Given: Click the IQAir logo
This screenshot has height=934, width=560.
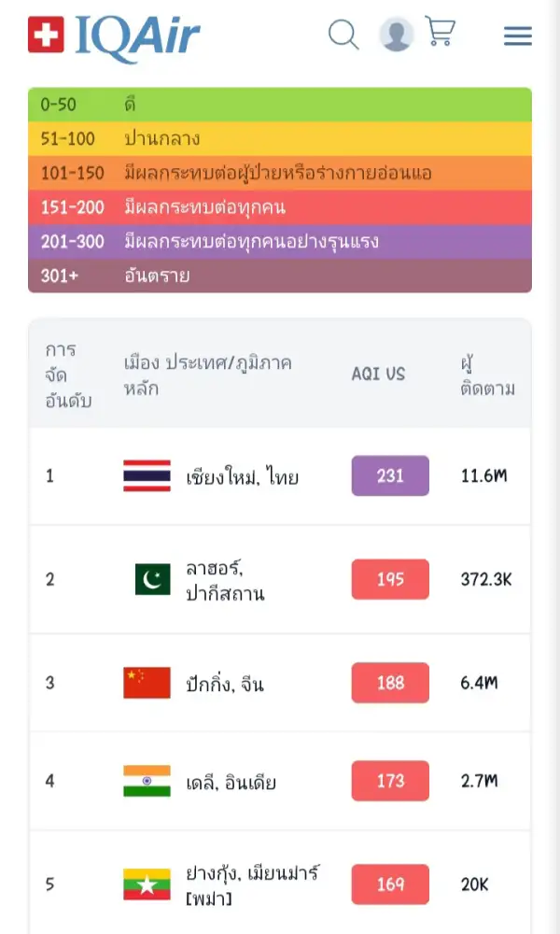Looking at the screenshot, I should (115, 35).
